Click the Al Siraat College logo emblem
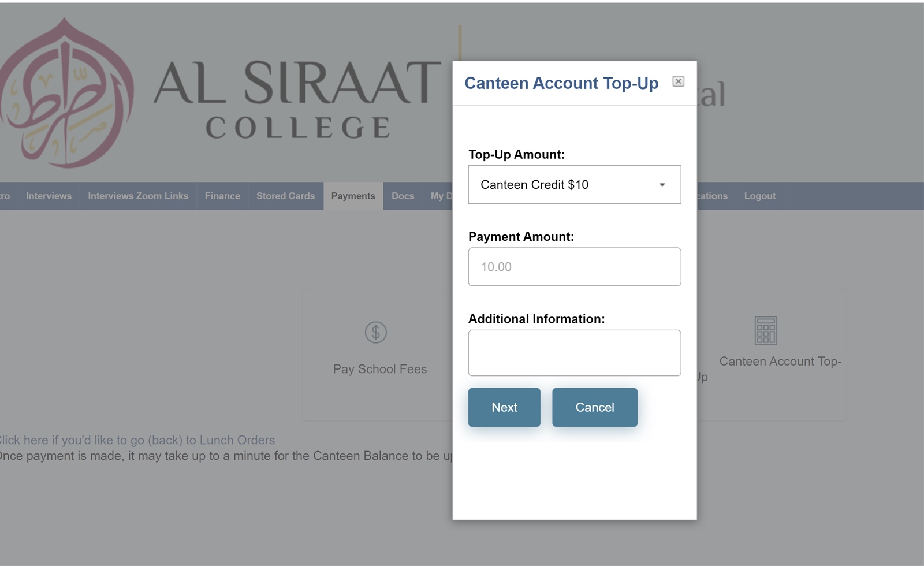This screenshot has width=924, height=566. (68, 92)
